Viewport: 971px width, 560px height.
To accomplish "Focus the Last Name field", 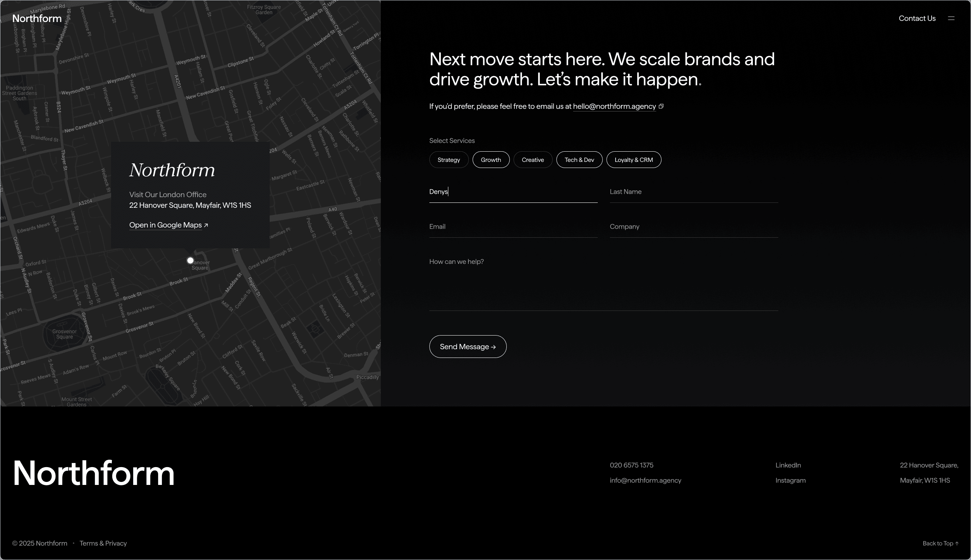I will pyautogui.click(x=693, y=191).
